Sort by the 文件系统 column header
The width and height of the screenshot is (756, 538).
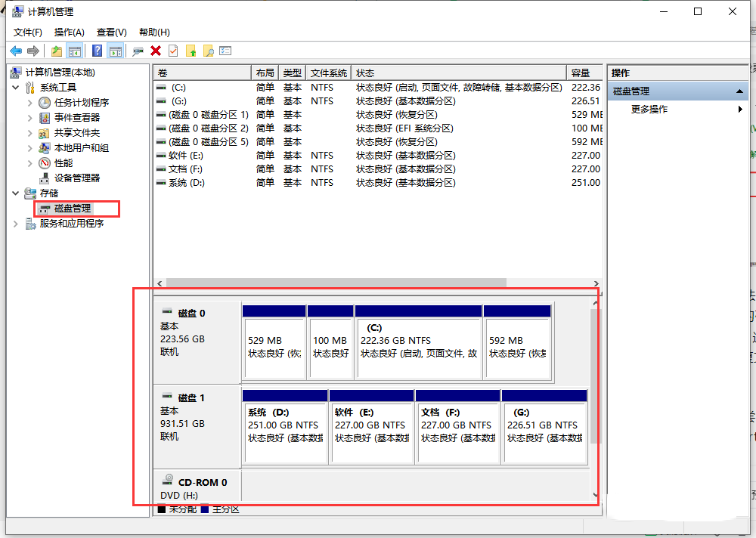tap(328, 73)
